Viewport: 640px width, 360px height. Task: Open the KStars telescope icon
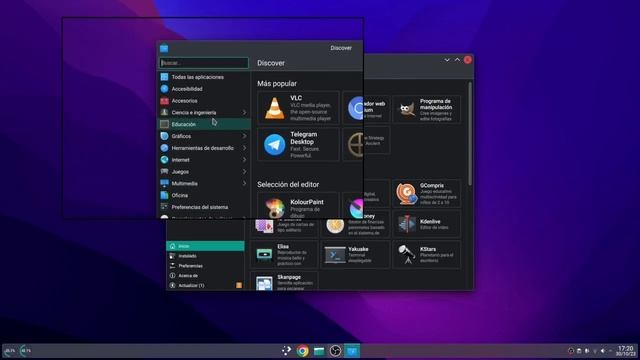click(x=407, y=254)
